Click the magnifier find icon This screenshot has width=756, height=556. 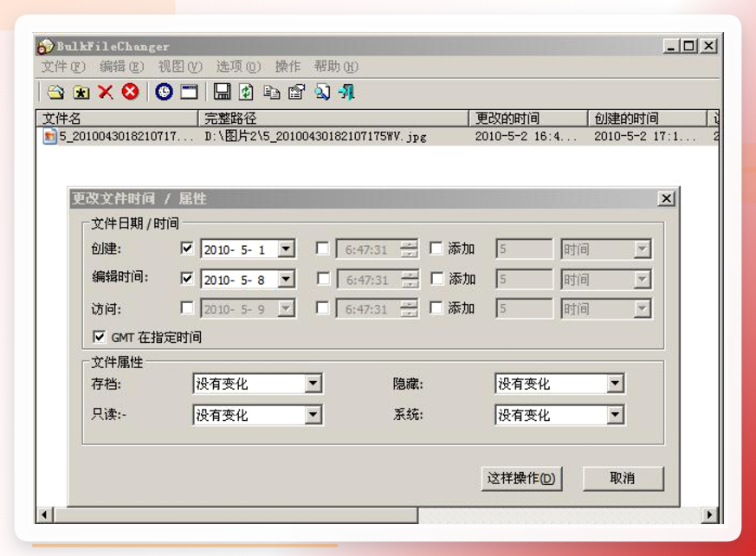coord(321,92)
